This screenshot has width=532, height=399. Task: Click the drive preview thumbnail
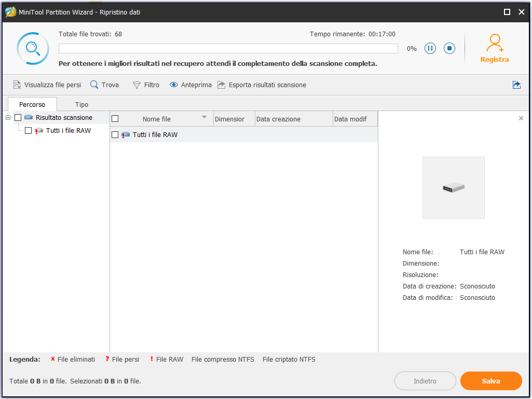coord(453,188)
